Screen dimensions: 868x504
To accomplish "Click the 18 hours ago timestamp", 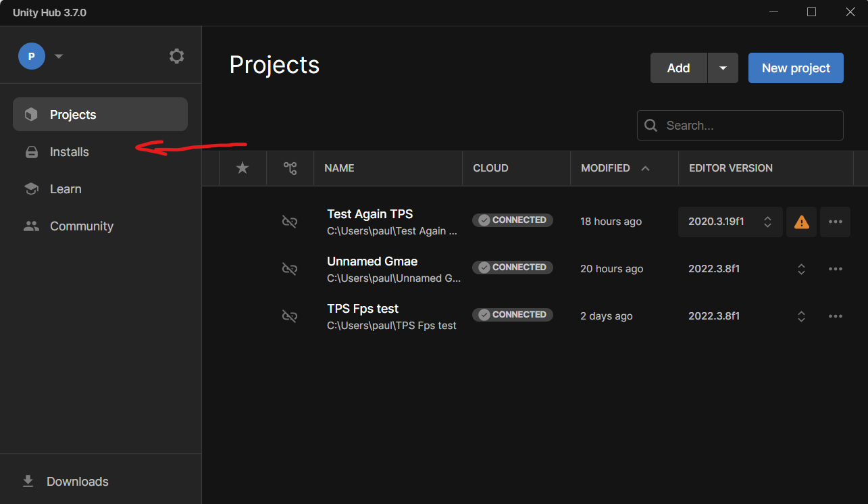I will pos(611,222).
